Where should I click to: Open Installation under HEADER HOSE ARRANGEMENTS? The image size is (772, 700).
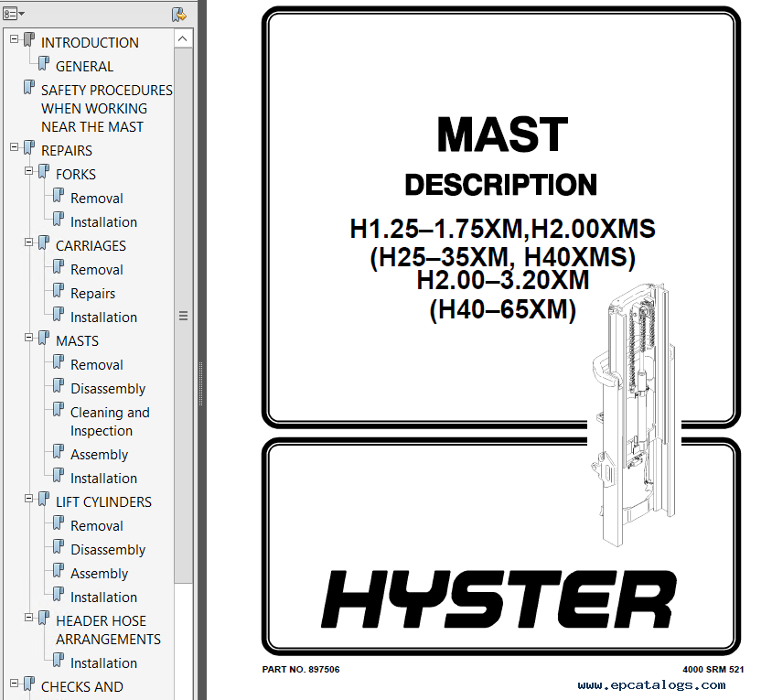(103, 663)
